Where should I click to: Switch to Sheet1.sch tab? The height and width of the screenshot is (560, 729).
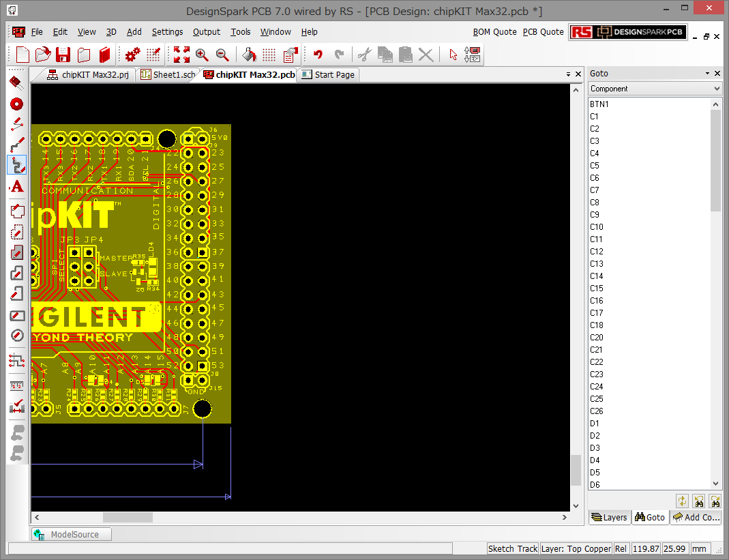pos(168,74)
